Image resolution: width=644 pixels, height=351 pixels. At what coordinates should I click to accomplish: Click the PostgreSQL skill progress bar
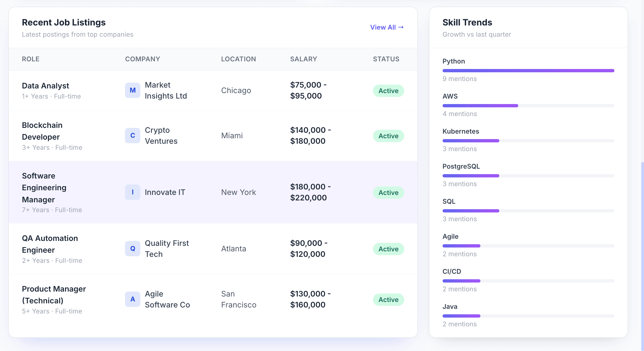point(528,176)
